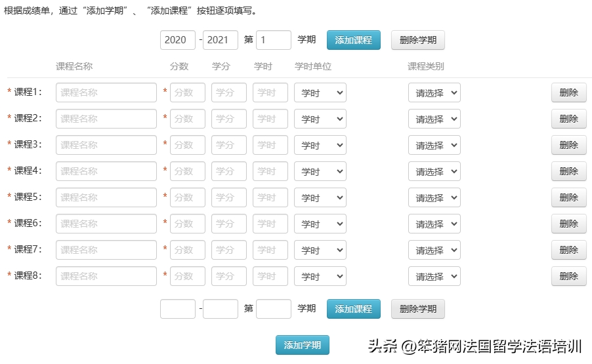The height and width of the screenshot is (364, 592).
Task: Click the top 添加课程 button
Action: (x=353, y=40)
